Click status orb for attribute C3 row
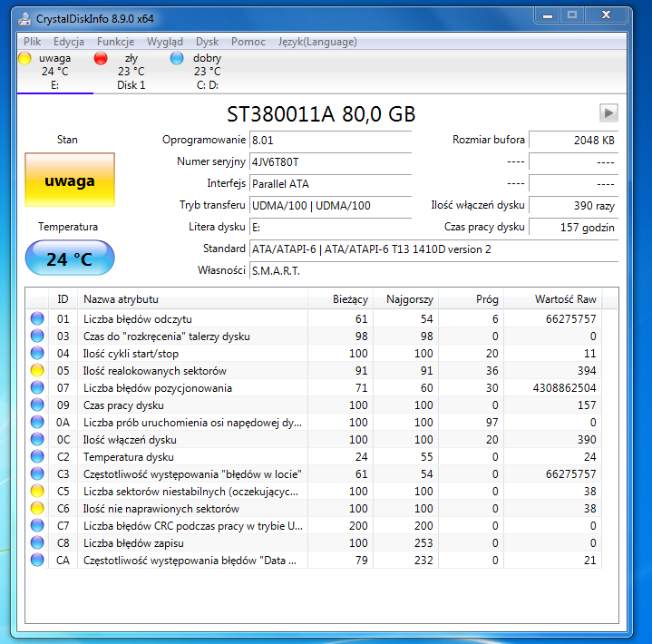Image resolution: width=652 pixels, height=644 pixels. pos(37,473)
